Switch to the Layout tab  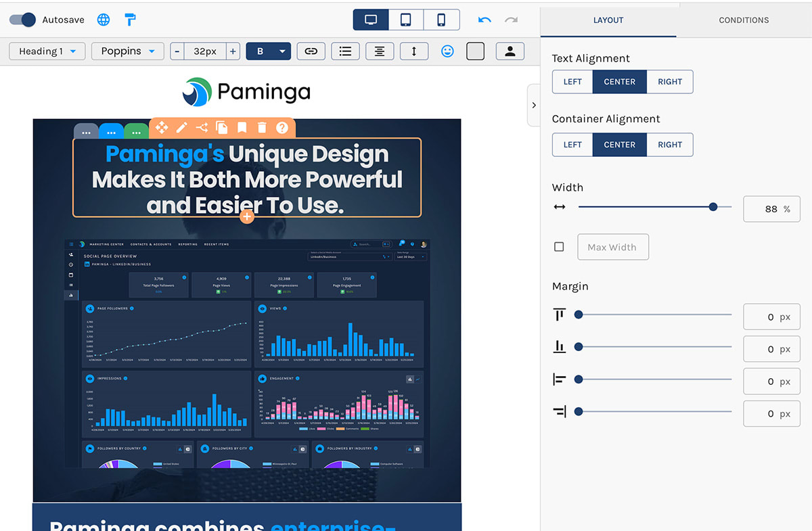608,20
